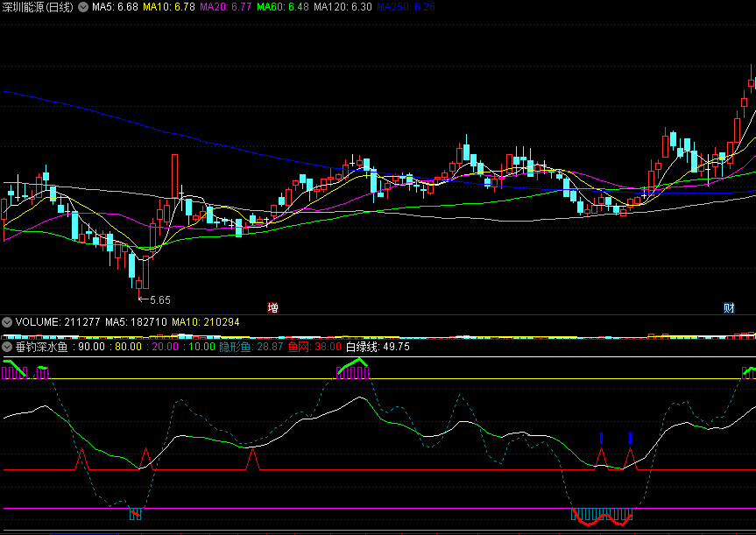Click the magenta MA20: 6.77 label
Viewport: 756px width, 535px height.
(226, 7)
